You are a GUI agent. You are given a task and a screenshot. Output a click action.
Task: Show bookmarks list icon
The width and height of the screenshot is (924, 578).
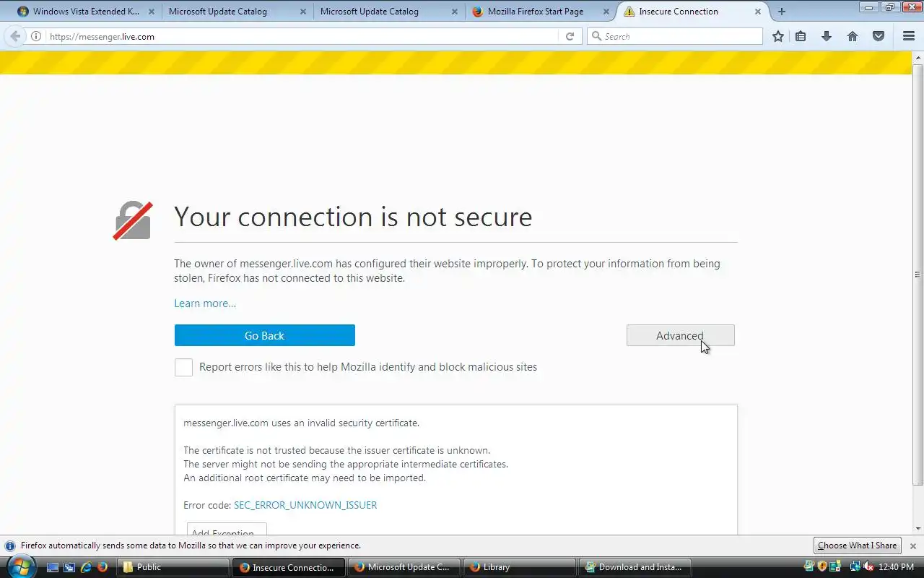(x=801, y=36)
